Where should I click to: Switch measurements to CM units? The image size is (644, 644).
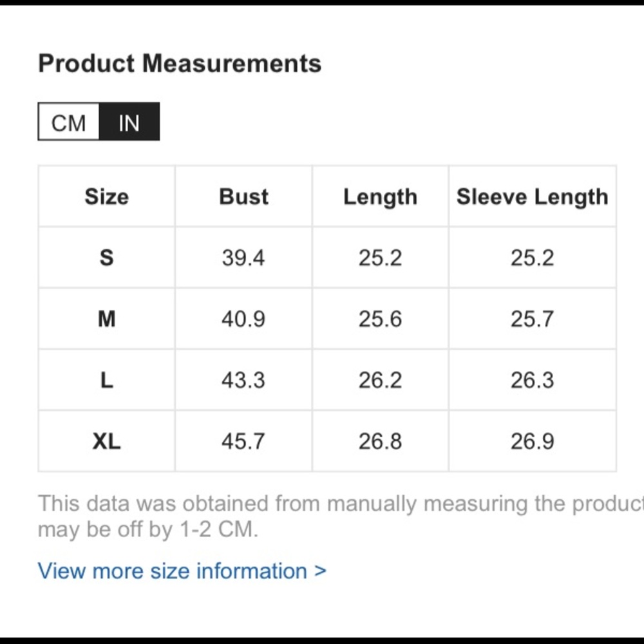coord(69,122)
